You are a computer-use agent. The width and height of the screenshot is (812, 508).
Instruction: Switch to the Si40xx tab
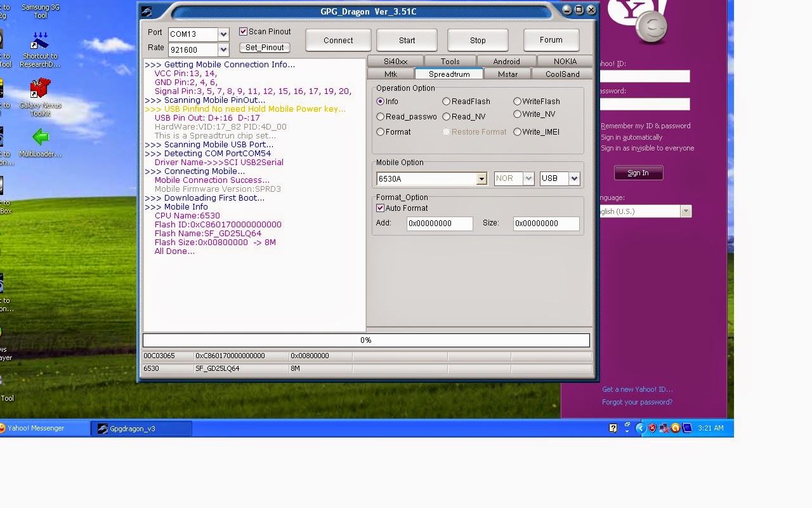tap(396, 62)
